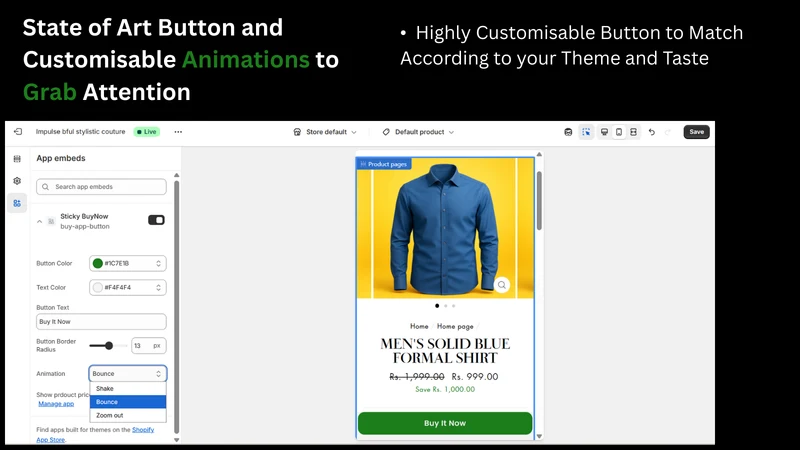Screen dimensions: 800x450
Task: Open Button Color picker #1C7E1B field
Action: coord(128,263)
